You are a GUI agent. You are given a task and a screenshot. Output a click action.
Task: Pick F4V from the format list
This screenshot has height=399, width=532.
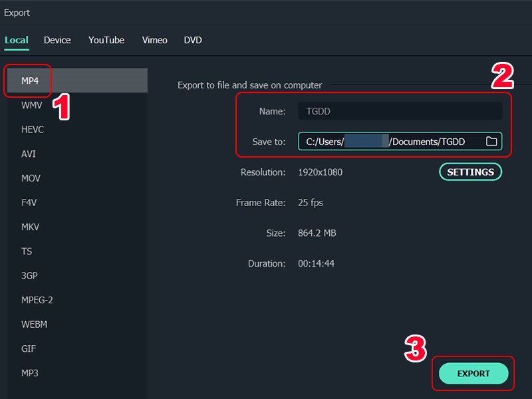pyautogui.click(x=77, y=203)
